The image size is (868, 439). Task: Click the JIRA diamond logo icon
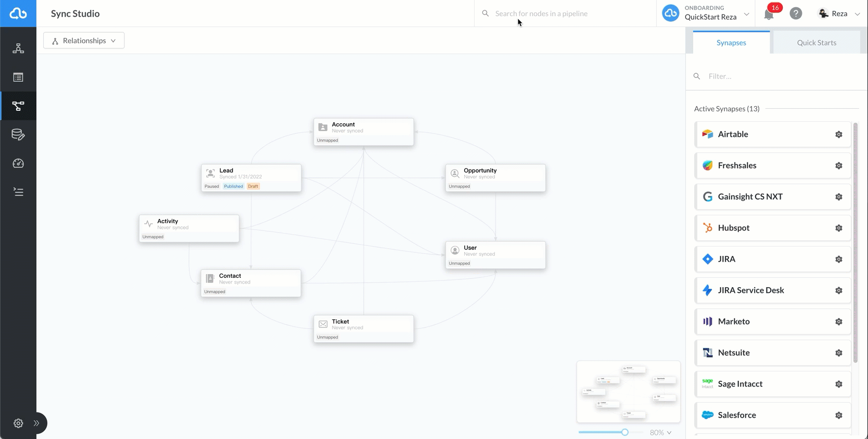click(708, 259)
